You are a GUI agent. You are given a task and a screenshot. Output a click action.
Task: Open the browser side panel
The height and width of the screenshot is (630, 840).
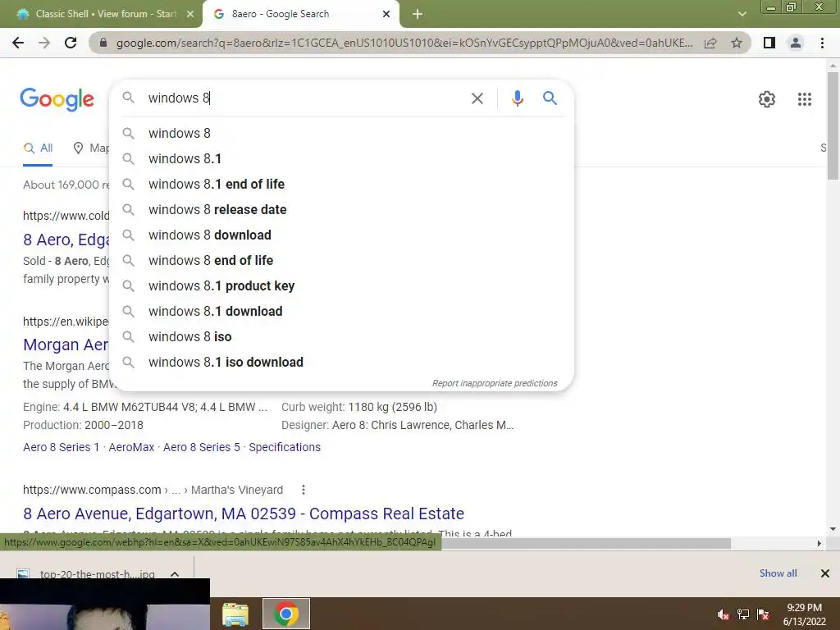[x=769, y=43]
